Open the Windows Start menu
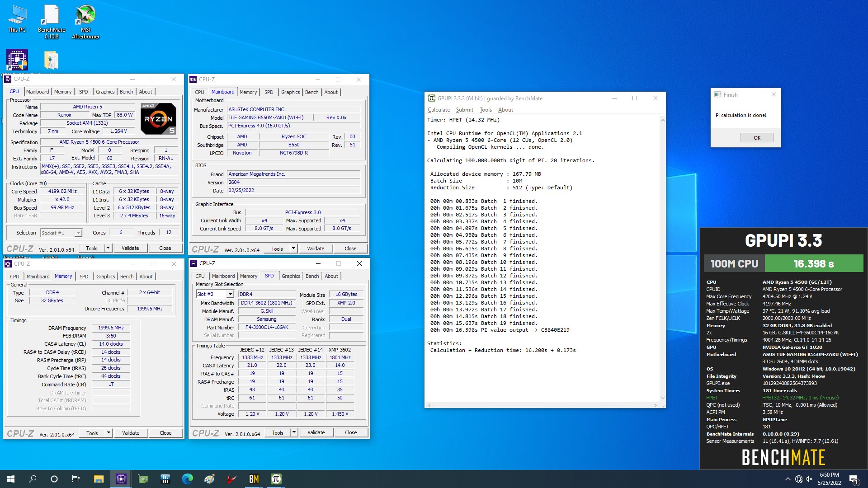This screenshot has width=868, height=488. pyautogui.click(x=11, y=479)
